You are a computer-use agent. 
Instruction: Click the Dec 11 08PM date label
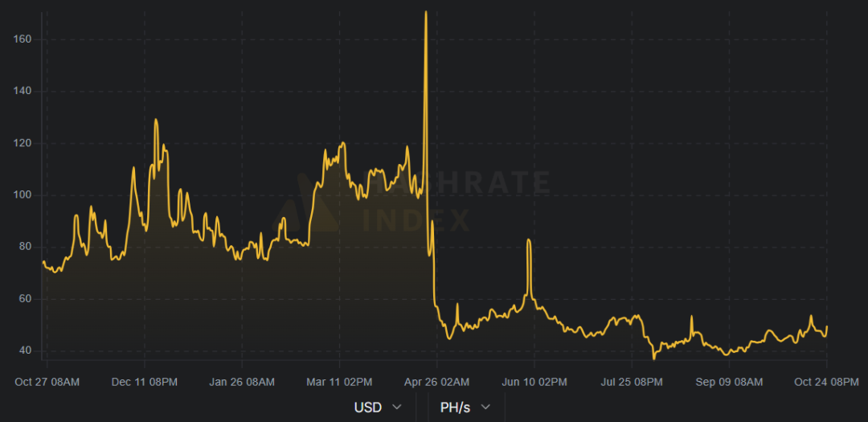(x=145, y=382)
